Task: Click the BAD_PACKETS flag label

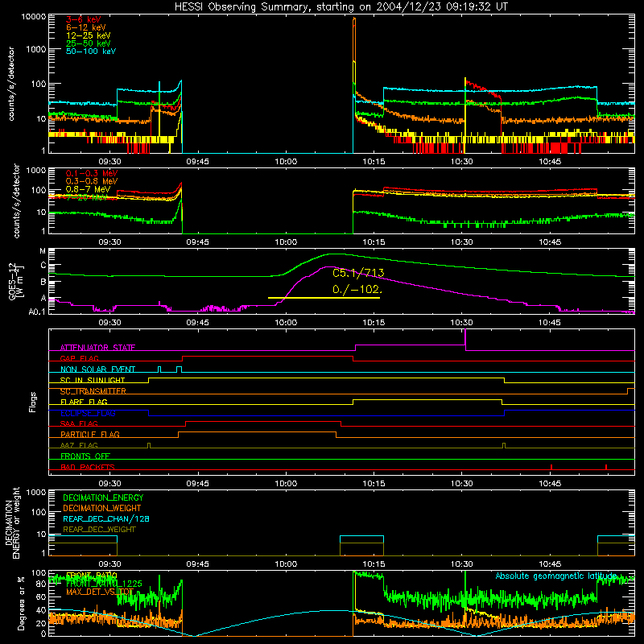Action: 88,468
